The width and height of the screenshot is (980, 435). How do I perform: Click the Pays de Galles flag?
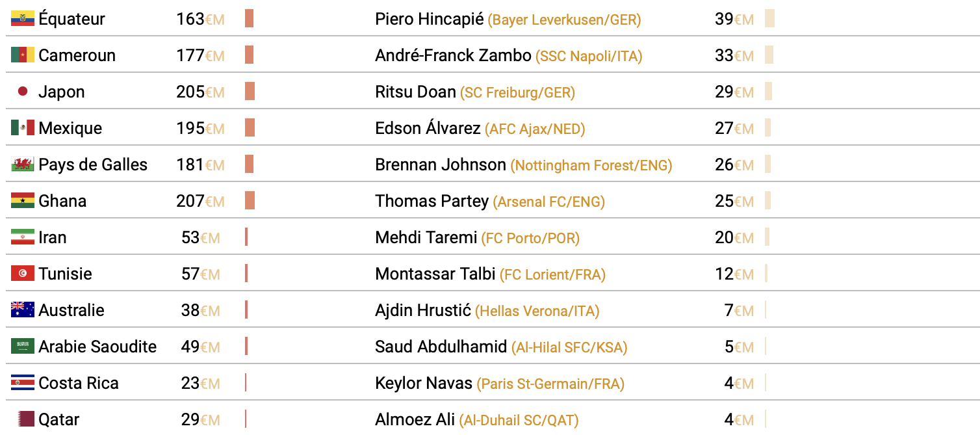pyautogui.click(x=23, y=165)
